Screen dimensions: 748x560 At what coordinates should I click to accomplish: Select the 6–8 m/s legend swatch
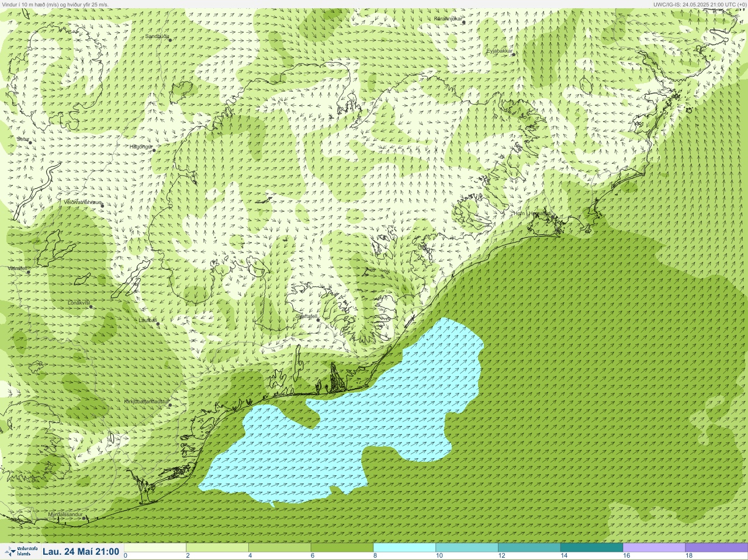click(342, 548)
